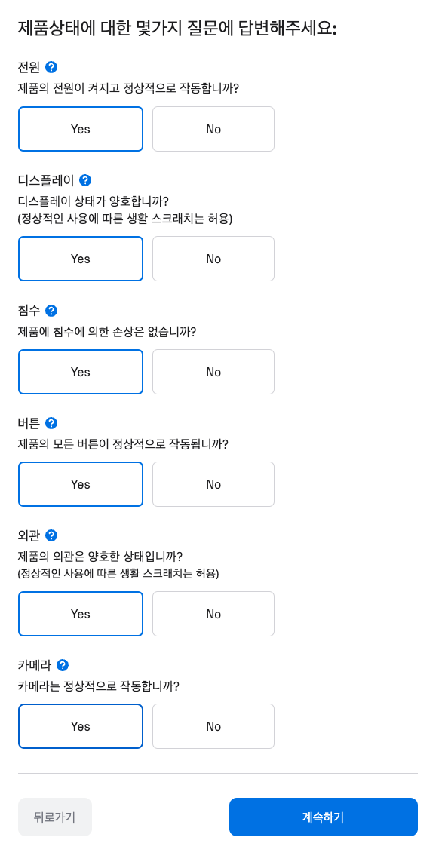
Task: Open the help icon next to 외관
Action: click(51, 535)
